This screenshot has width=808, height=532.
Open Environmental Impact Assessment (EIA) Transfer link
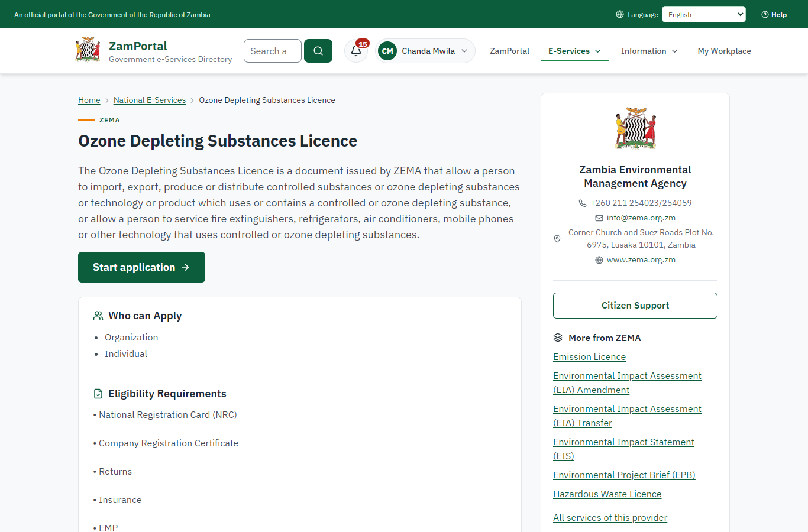(628, 416)
